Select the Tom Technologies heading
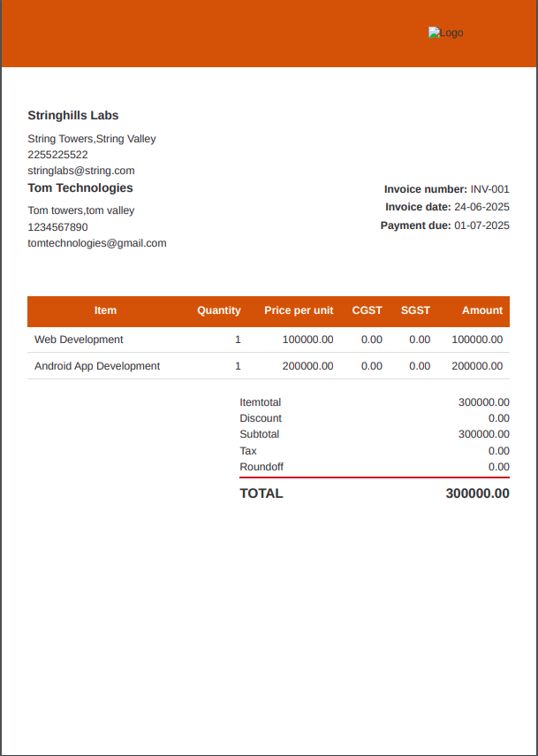Image resolution: width=538 pixels, height=756 pixels. click(80, 188)
